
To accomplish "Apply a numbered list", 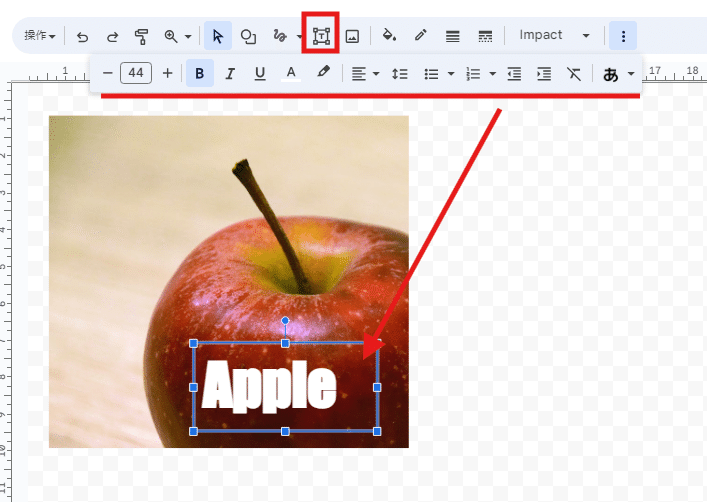I will 473,74.
